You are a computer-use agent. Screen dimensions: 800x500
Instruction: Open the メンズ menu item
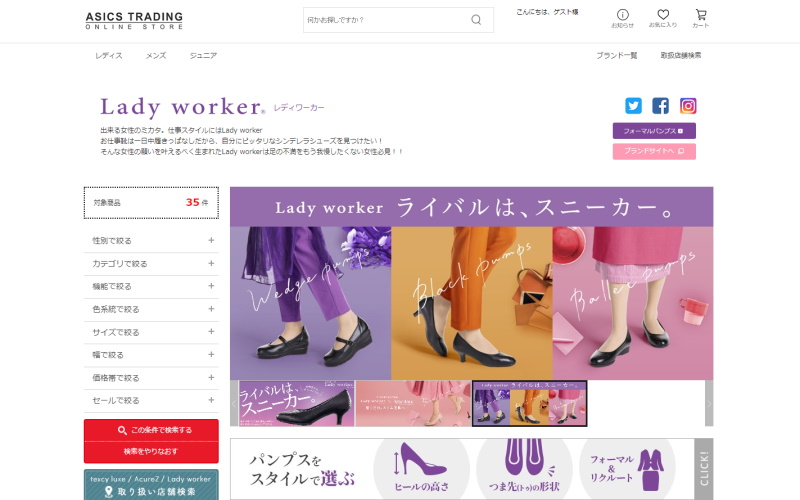(x=156, y=56)
